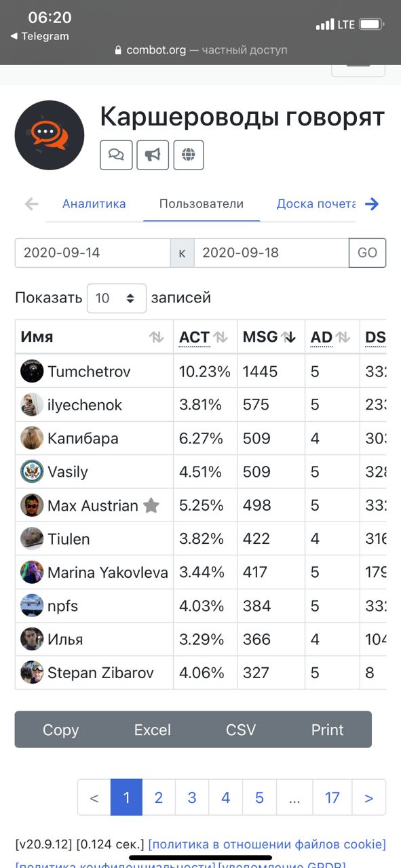Screen dimensions: 401x868
Task: Sort the table by ACT column
Action: [x=205, y=336]
